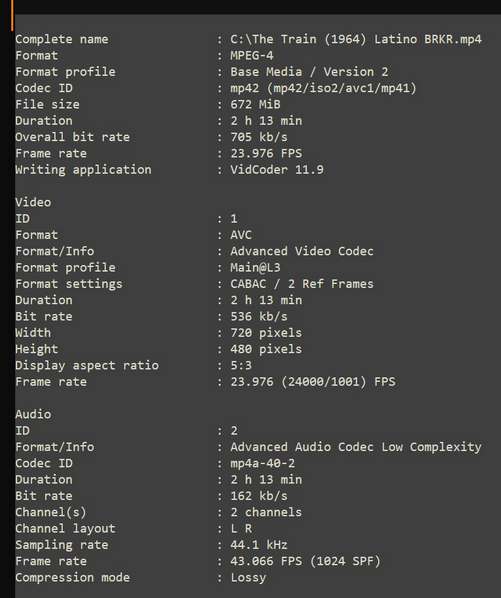Click the Compression mode Lossy value
The height and width of the screenshot is (598, 501).
pos(248,577)
